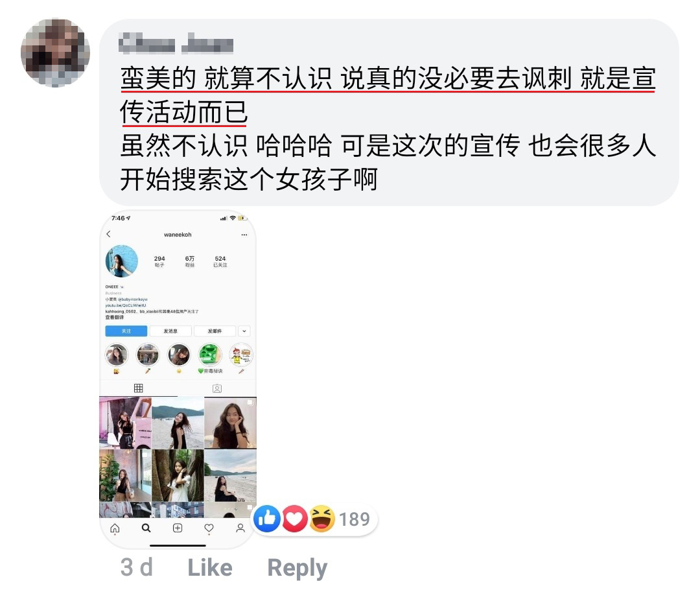
Task: Tap the heart activity icon in bottom bar
Action: 209,528
